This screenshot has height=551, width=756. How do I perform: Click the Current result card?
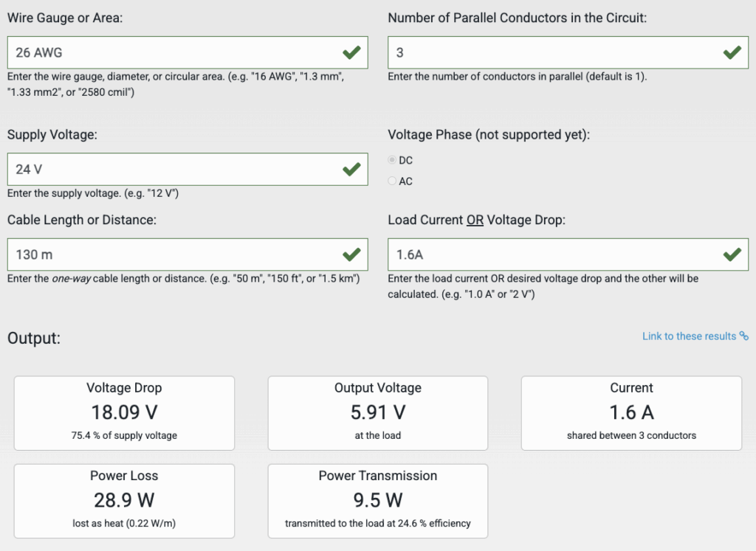631,413
